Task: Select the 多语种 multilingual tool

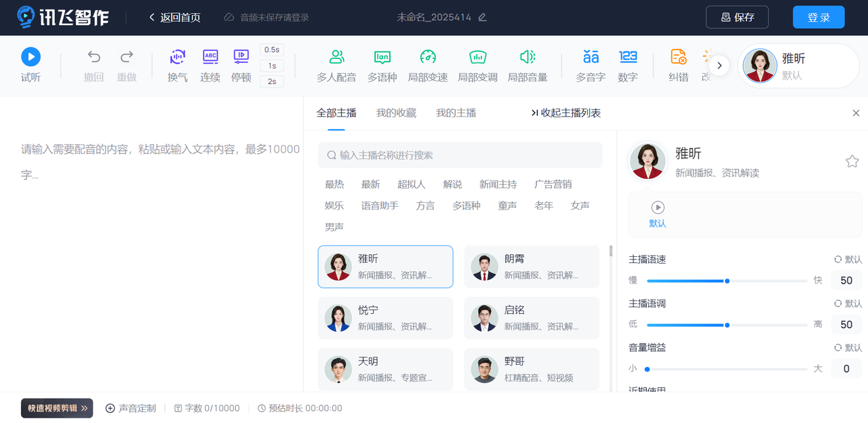Action: coord(382,65)
